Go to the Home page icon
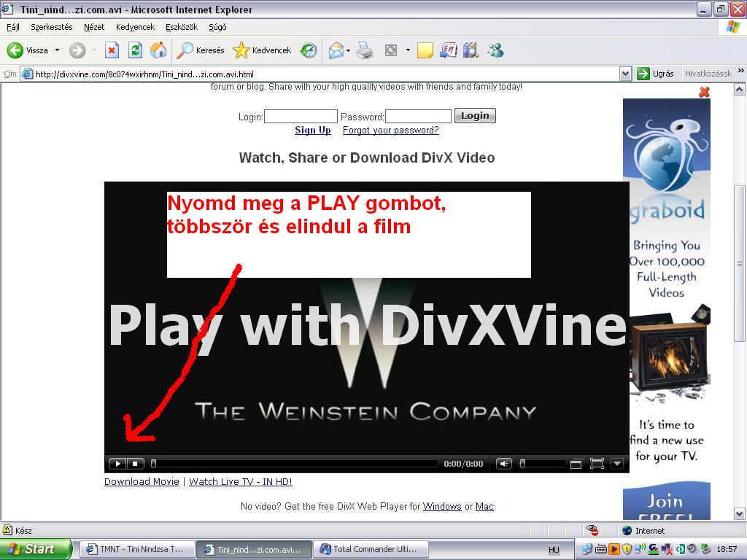The width and height of the screenshot is (747, 560). pyautogui.click(x=158, y=50)
